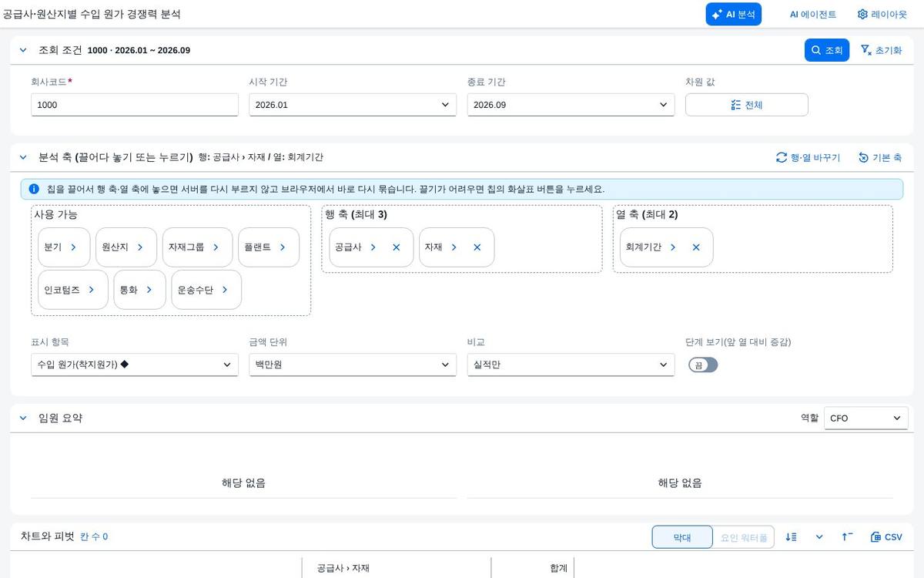924x578 pixels.
Task: Click the arrow on the 자재 row chip
Action: pos(454,247)
